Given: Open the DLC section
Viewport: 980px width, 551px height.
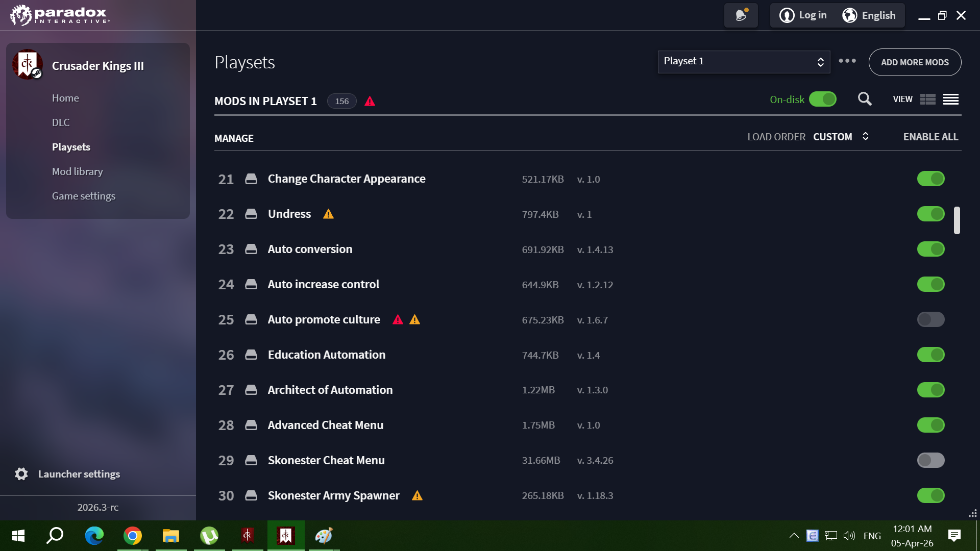Looking at the screenshot, I should point(61,122).
